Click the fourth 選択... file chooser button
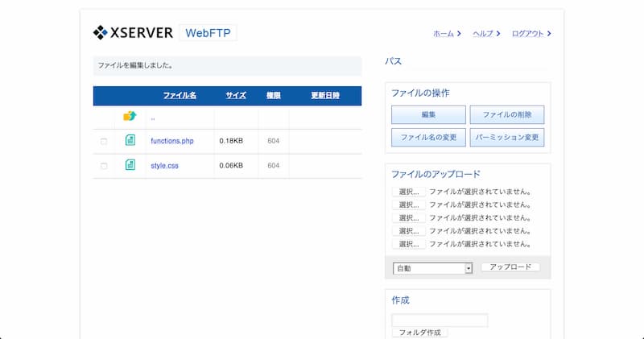644x339 pixels. 409,231
